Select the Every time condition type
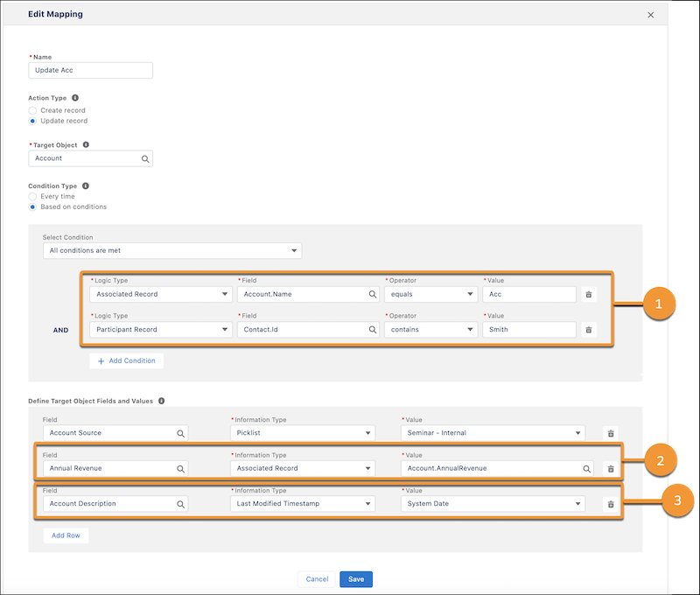This screenshot has height=595, width=700. 33,197
